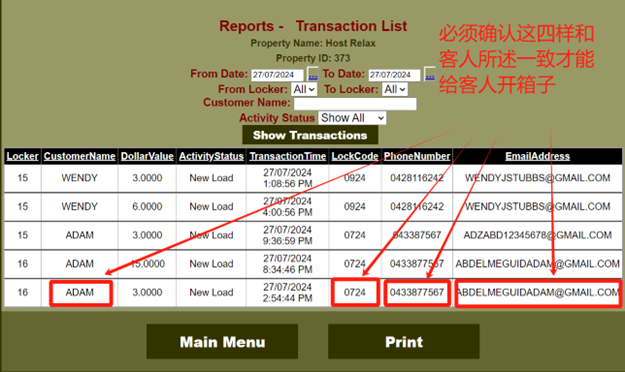The image size is (625, 372).
Task: Sort by the EmailAddress column header
Action: [x=538, y=156]
